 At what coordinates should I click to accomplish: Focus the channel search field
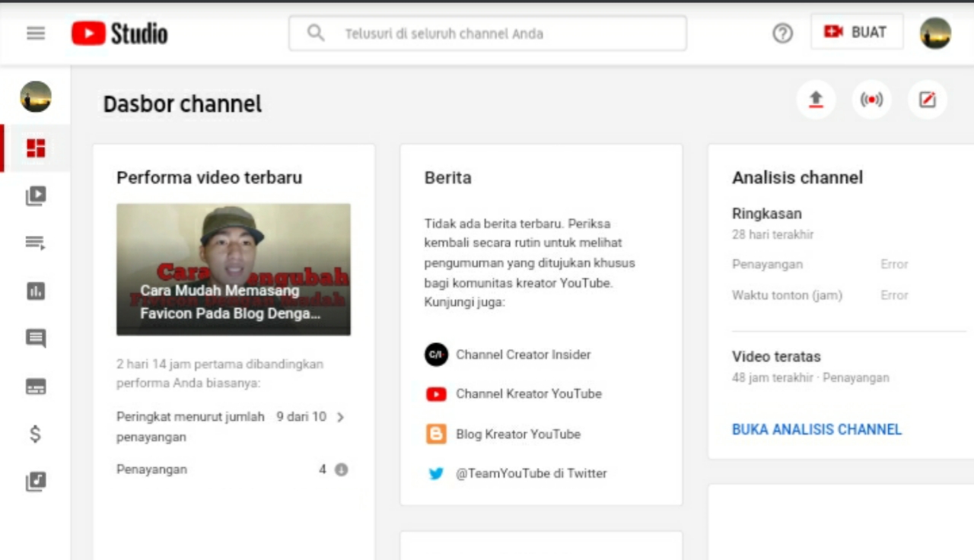[488, 33]
